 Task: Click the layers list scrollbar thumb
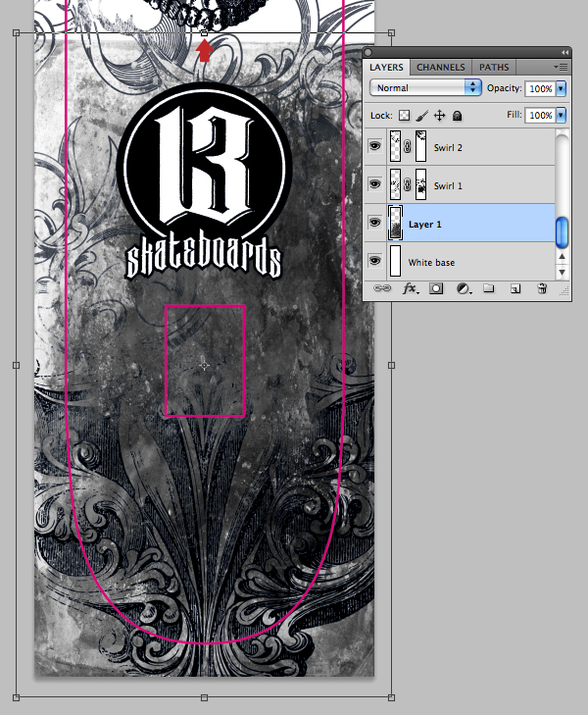(x=563, y=231)
